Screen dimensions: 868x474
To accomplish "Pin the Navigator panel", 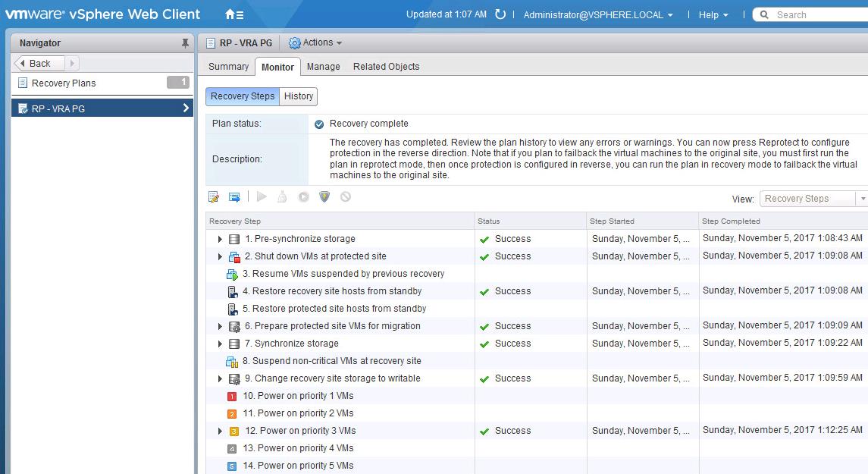I will [x=185, y=43].
